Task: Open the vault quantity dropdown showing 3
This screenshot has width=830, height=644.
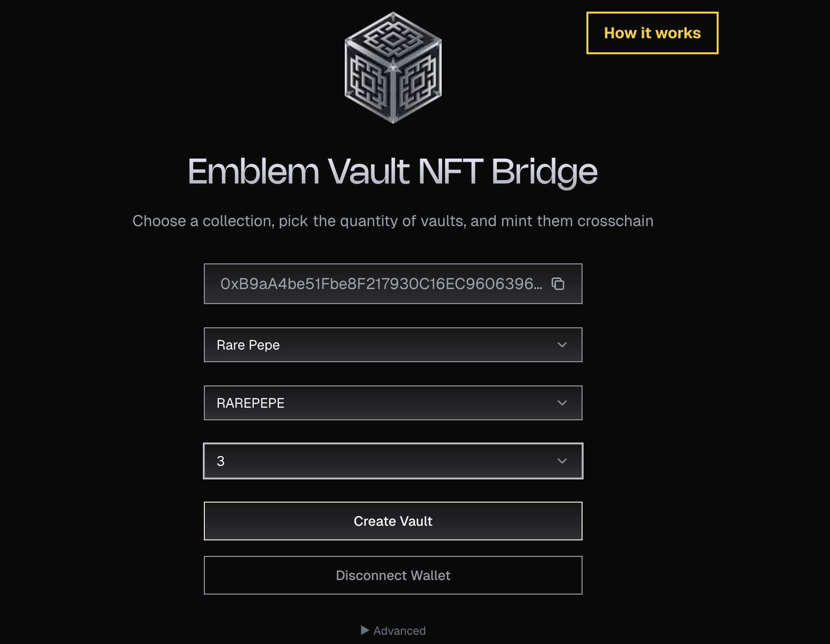Action: (x=383, y=461)
